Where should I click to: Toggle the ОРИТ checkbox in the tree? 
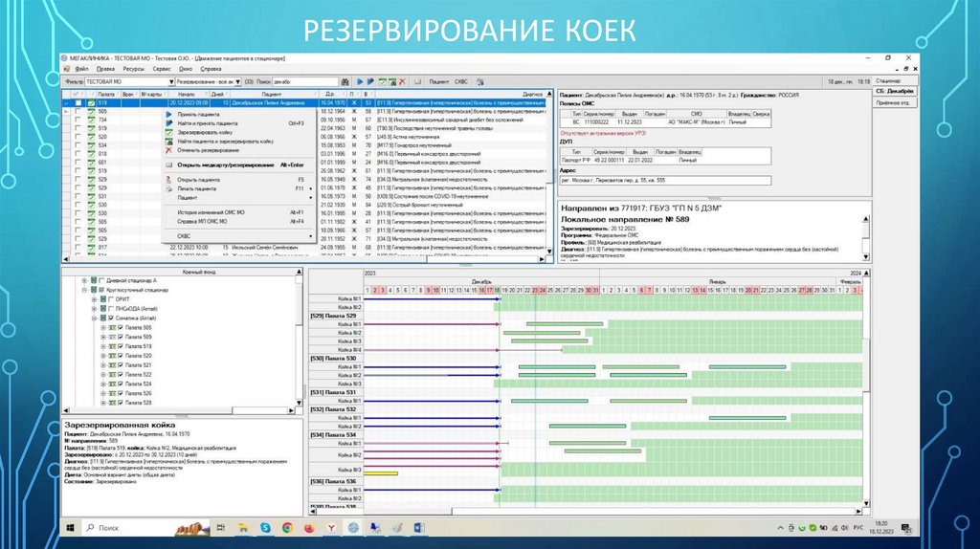click(111, 299)
